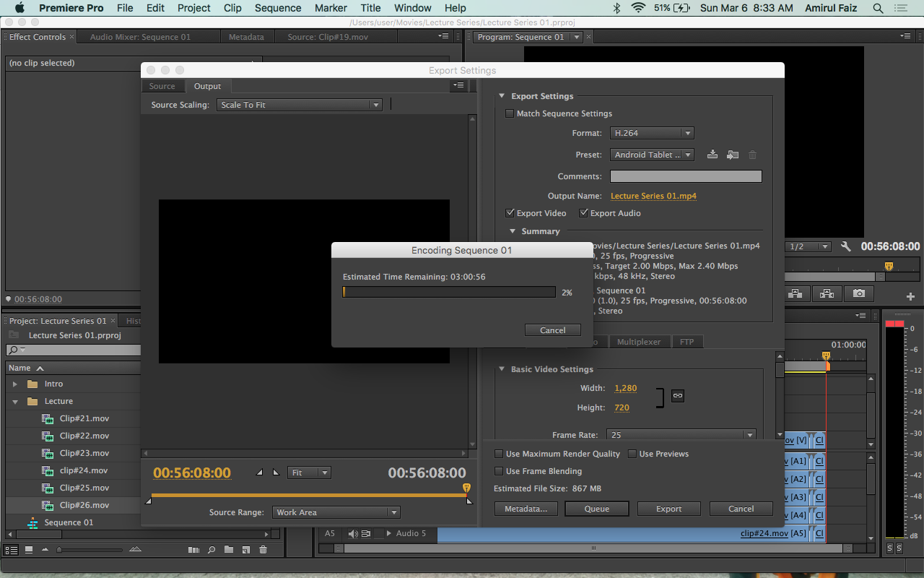
Task: Enable the Use Previews checkbox
Action: tap(632, 454)
